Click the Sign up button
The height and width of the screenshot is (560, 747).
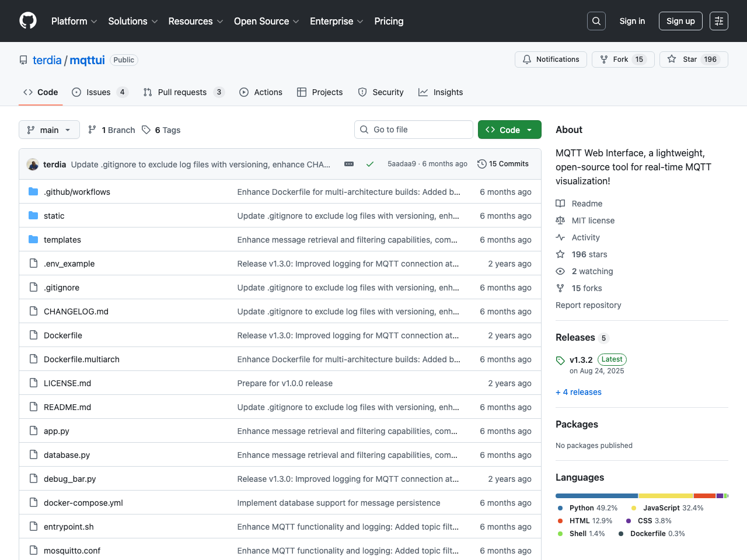680,20
